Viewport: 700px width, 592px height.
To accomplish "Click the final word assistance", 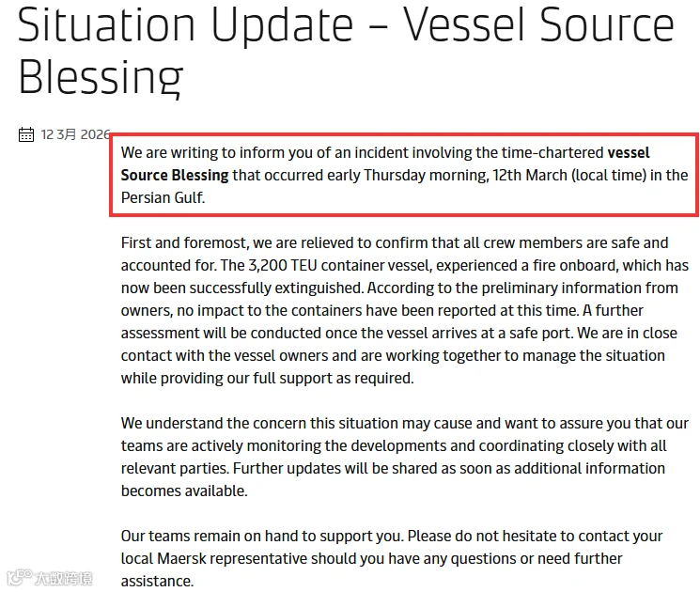I will 157,582.
